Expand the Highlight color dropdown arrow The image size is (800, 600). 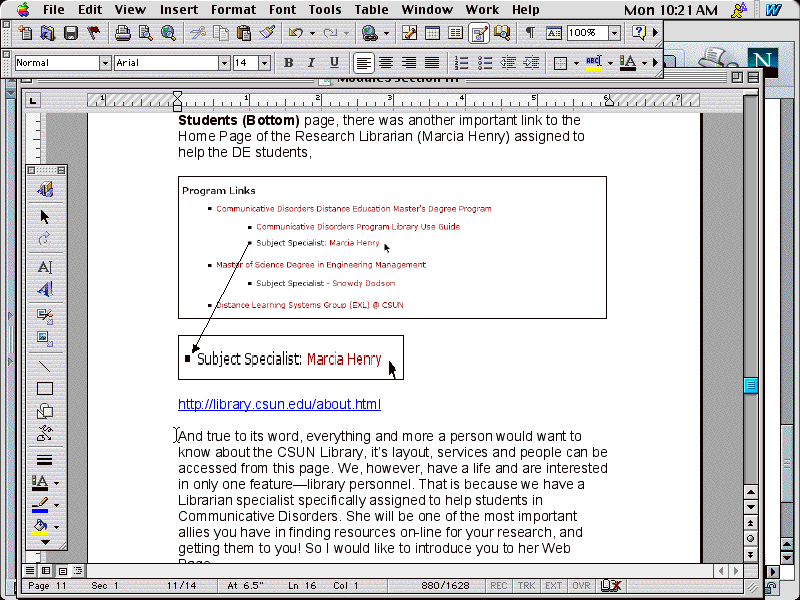point(610,63)
